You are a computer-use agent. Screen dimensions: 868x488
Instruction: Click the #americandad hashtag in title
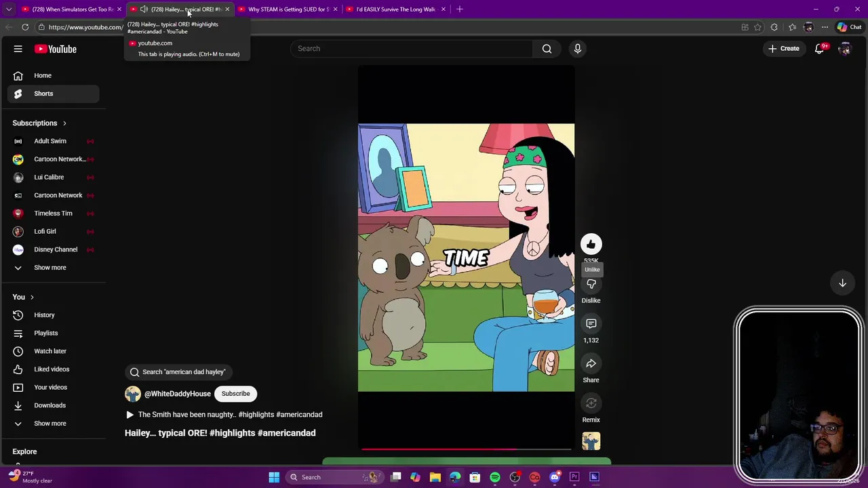pos(286,433)
